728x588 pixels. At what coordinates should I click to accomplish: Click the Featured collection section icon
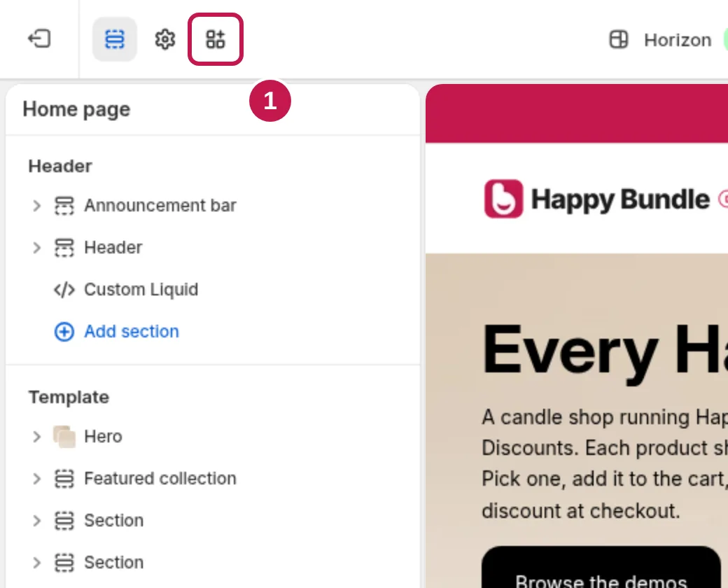click(64, 478)
